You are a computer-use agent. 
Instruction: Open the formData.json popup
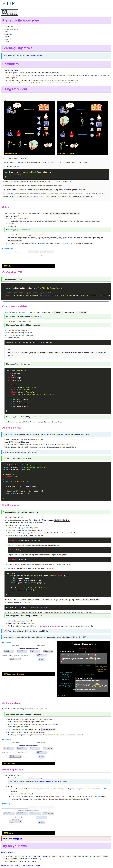[82, 312]
